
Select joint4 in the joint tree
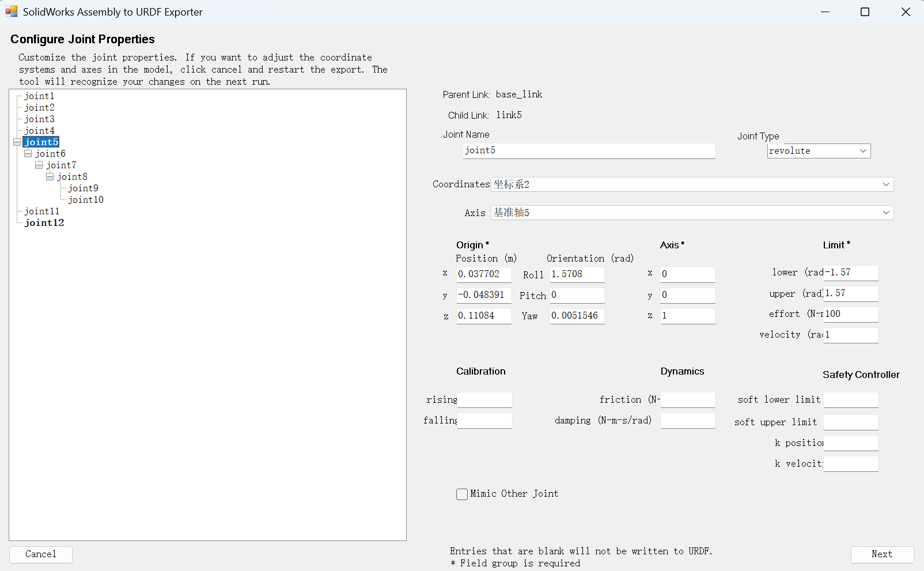(39, 131)
